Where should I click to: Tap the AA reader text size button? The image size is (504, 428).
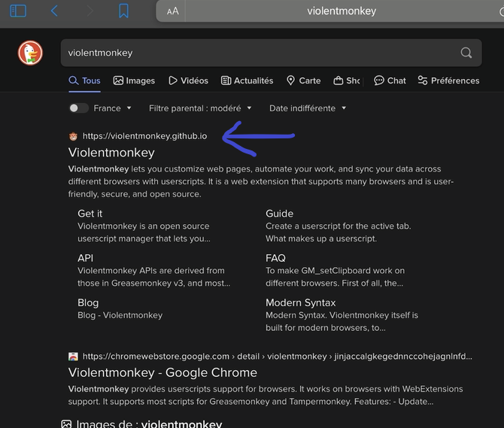(x=172, y=11)
